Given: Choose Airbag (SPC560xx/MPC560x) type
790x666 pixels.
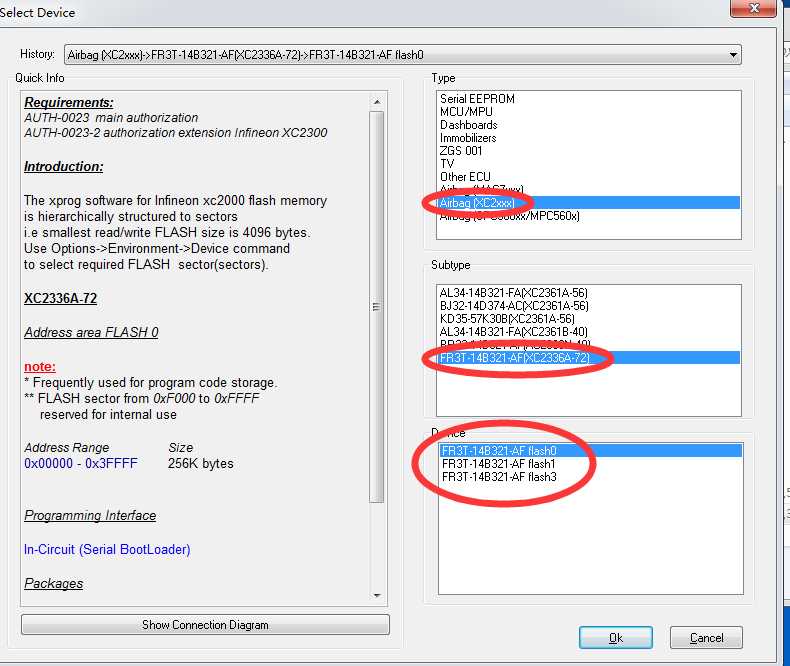Looking at the screenshot, I should coord(510,216).
